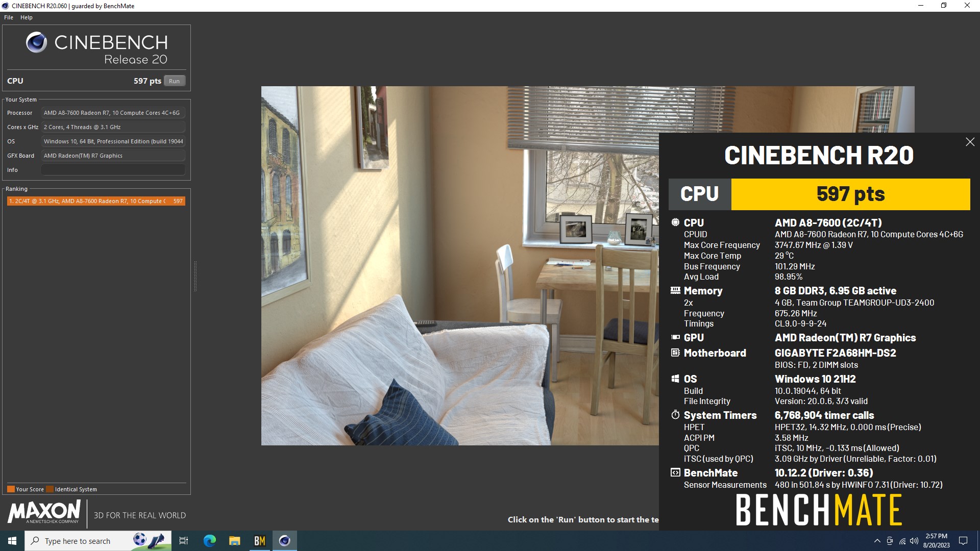980x551 pixels.
Task: Click the Cinebench taskbar icon
Action: coord(284,541)
